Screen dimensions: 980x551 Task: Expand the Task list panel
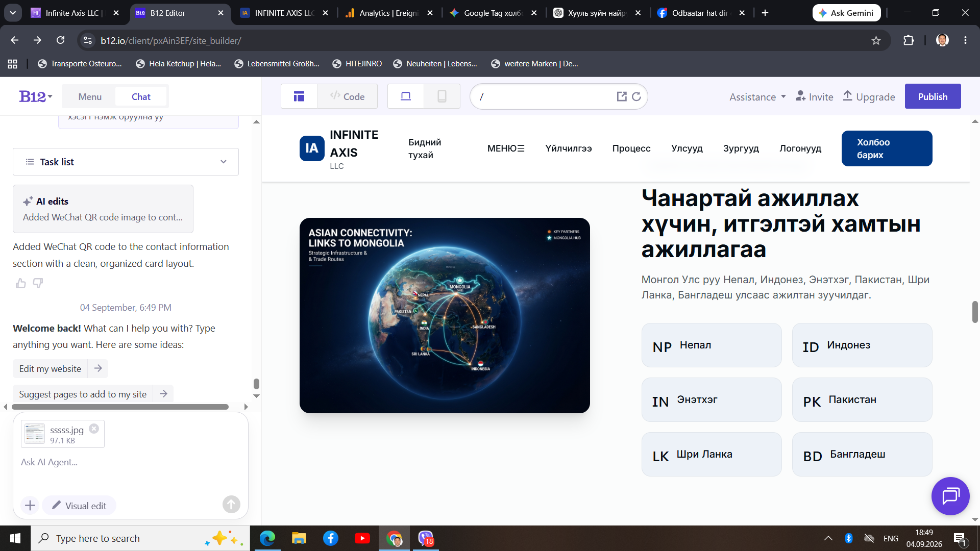tap(126, 162)
